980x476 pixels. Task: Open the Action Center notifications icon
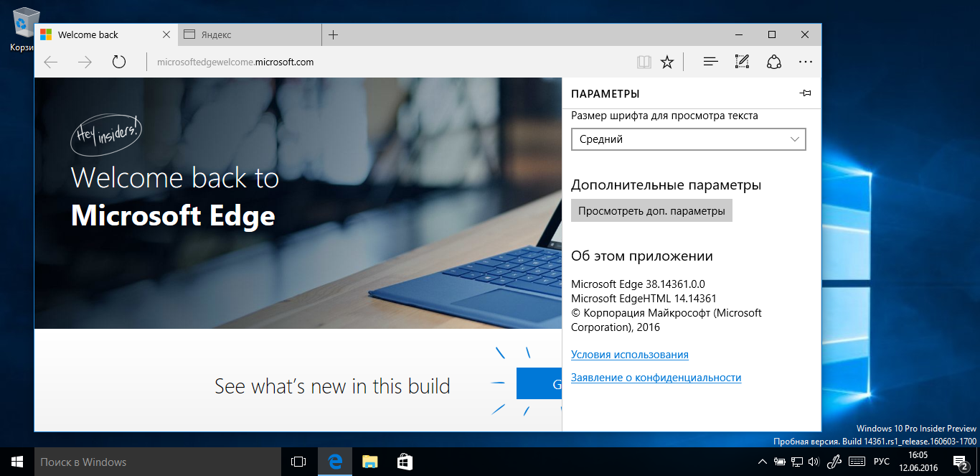coord(961,462)
